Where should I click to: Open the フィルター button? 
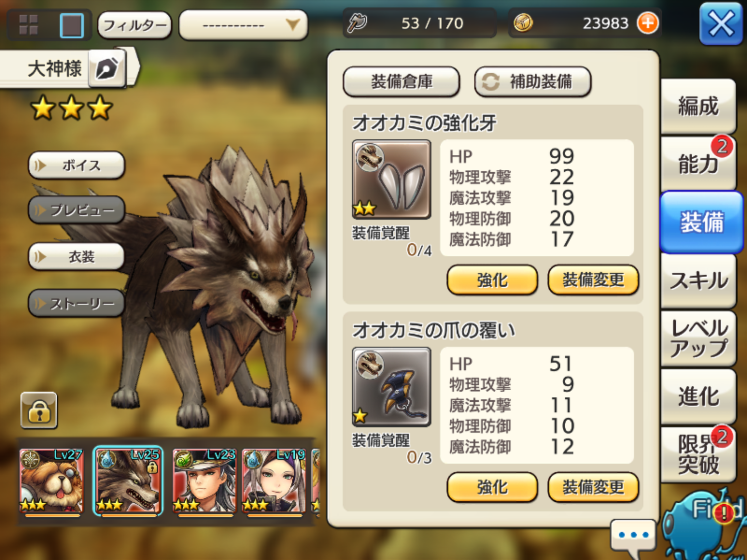134,25
